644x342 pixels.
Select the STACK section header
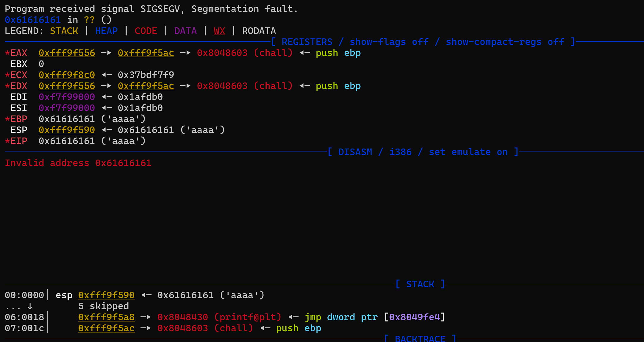tap(420, 284)
